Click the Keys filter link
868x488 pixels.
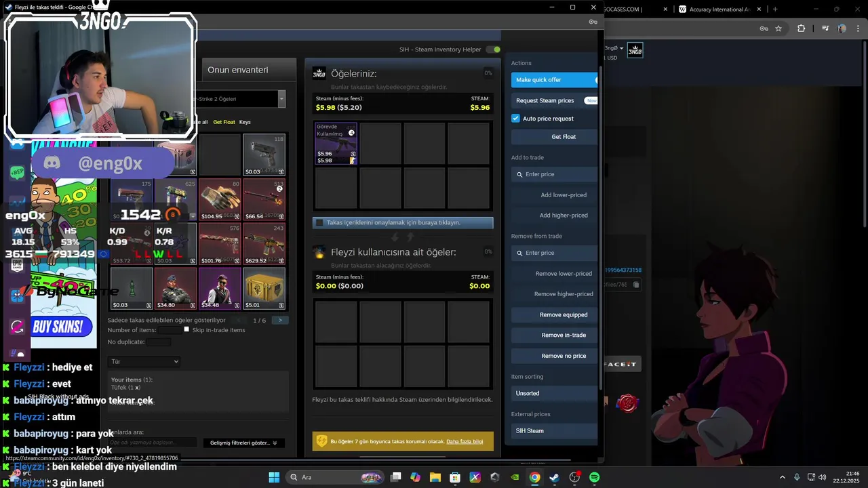(x=245, y=122)
